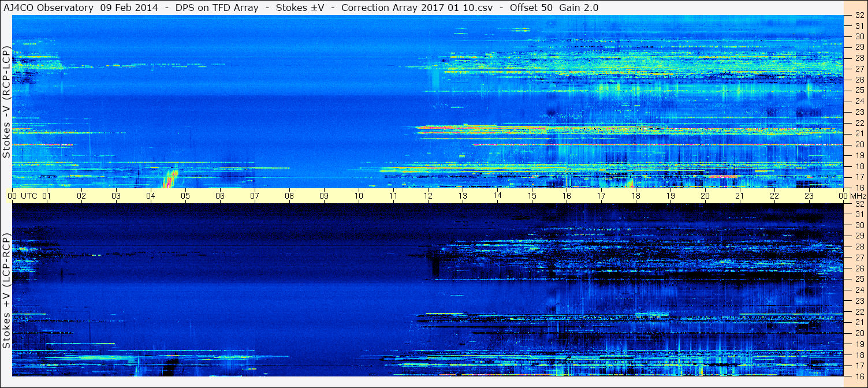Click 30 MHz label in upper Stokes -V scale
This screenshot has height=388, width=868.
pos(859,36)
